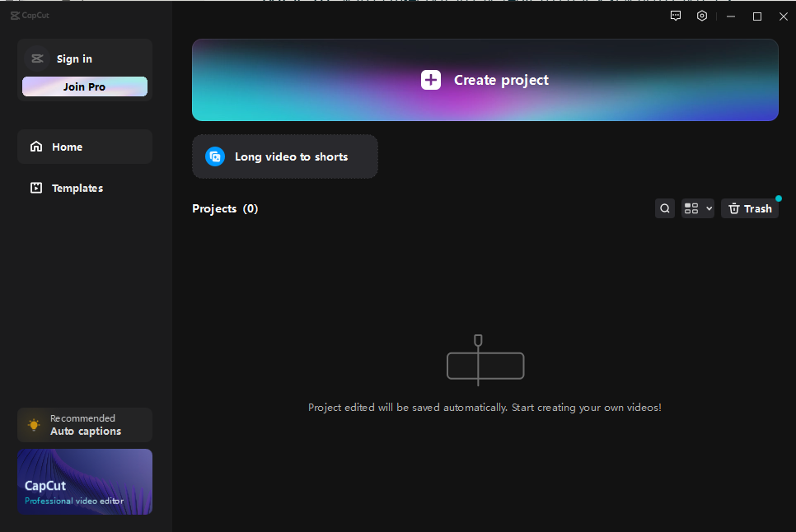This screenshot has height=532, width=796.
Task: Open the project view layout dropdown
Action: pyautogui.click(x=697, y=208)
